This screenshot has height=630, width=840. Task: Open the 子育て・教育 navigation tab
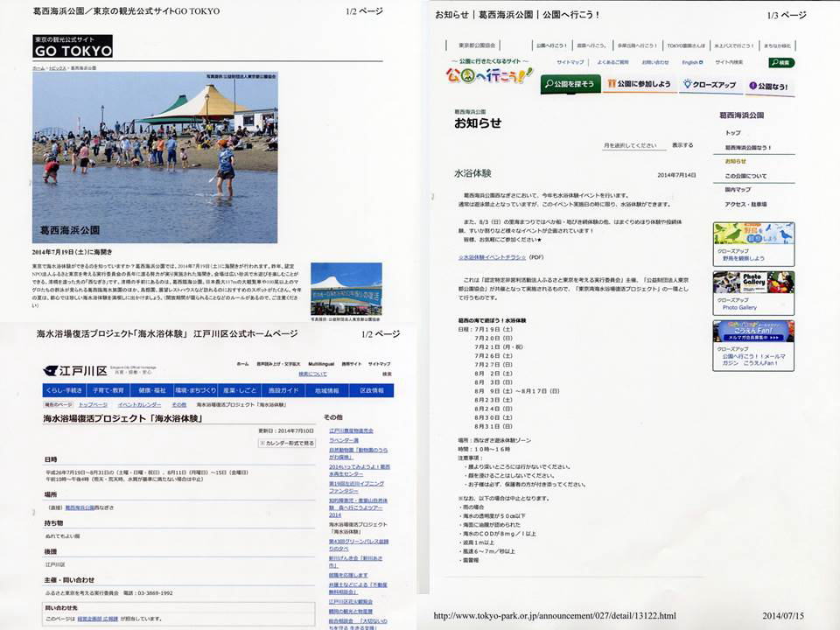pyautogui.click(x=108, y=390)
